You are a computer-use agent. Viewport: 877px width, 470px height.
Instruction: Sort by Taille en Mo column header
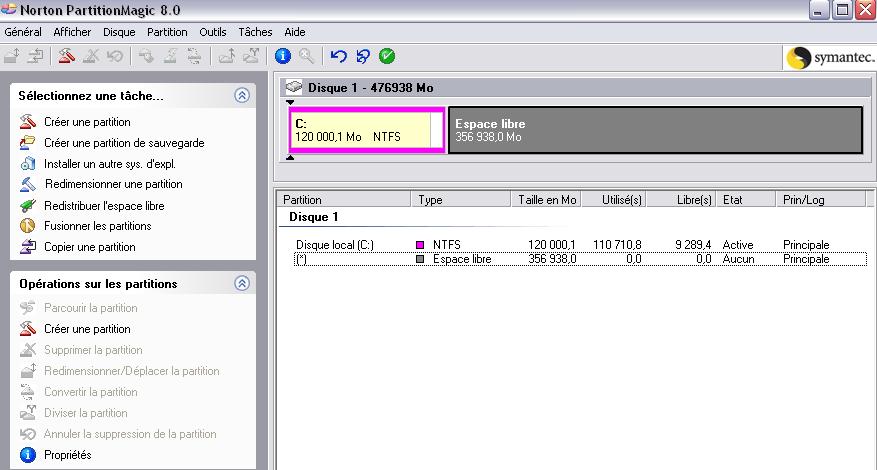click(546, 199)
